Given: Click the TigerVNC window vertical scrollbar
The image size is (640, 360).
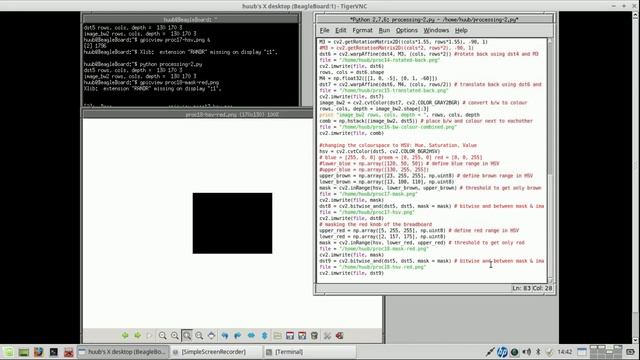Looking at the screenshot, I should coord(636,178).
